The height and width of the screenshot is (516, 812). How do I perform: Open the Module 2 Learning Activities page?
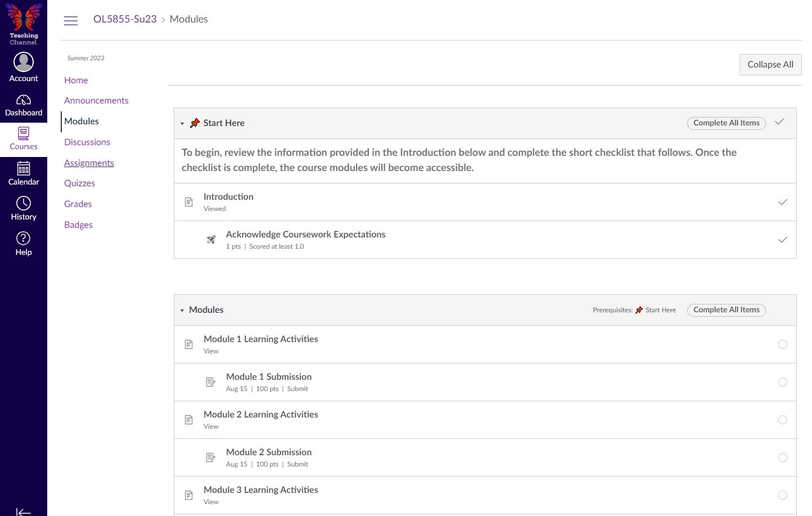click(260, 414)
